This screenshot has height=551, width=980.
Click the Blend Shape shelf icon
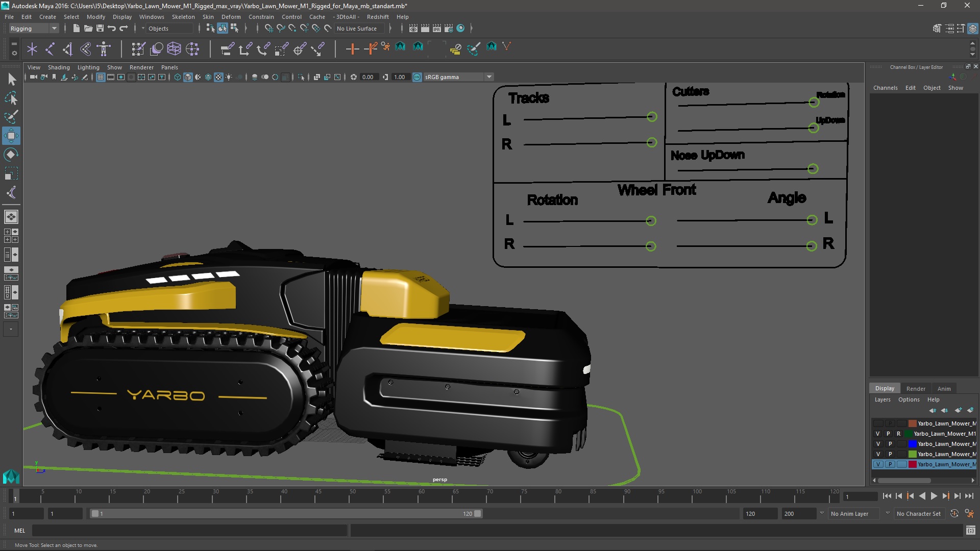point(156,49)
